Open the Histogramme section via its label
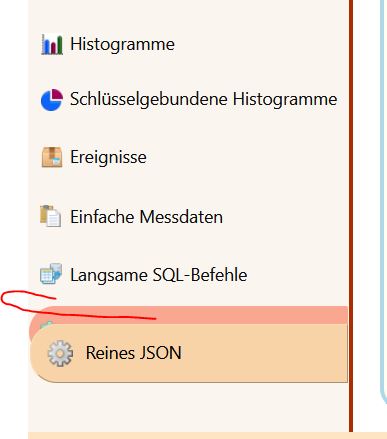 point(122,44)
